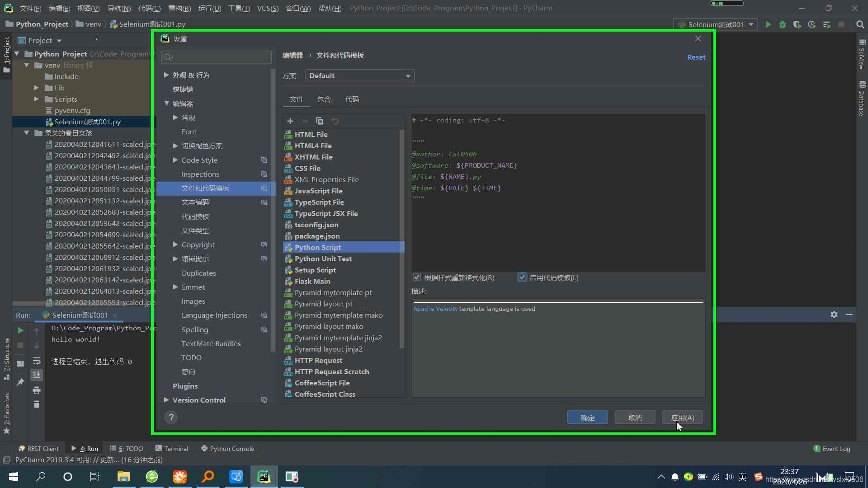Screen dimensions: 868x488
Task: Open Search Everywhere magnifier icon
Action: click(x=860, y=24)
